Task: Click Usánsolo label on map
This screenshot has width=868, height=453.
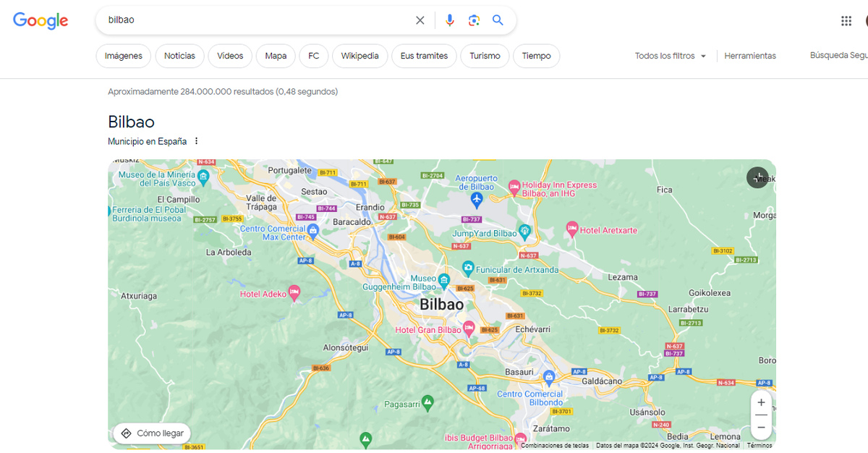Action: (x=647, y=412)
